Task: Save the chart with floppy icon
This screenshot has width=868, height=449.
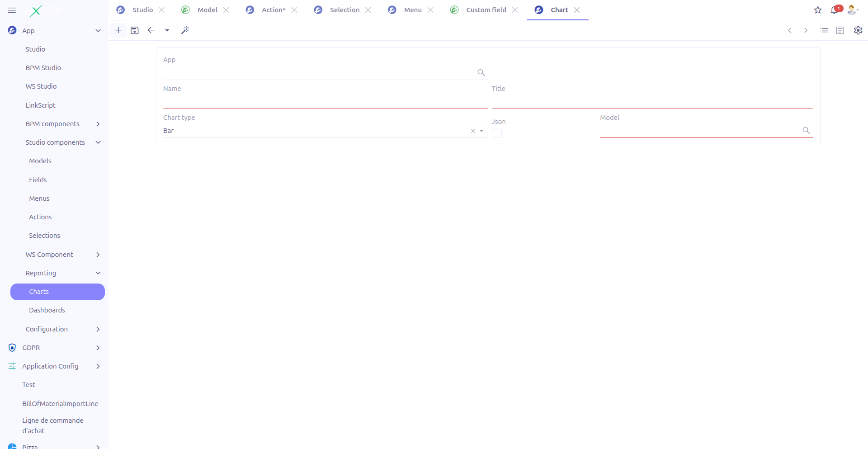Action: click(135, 30)
